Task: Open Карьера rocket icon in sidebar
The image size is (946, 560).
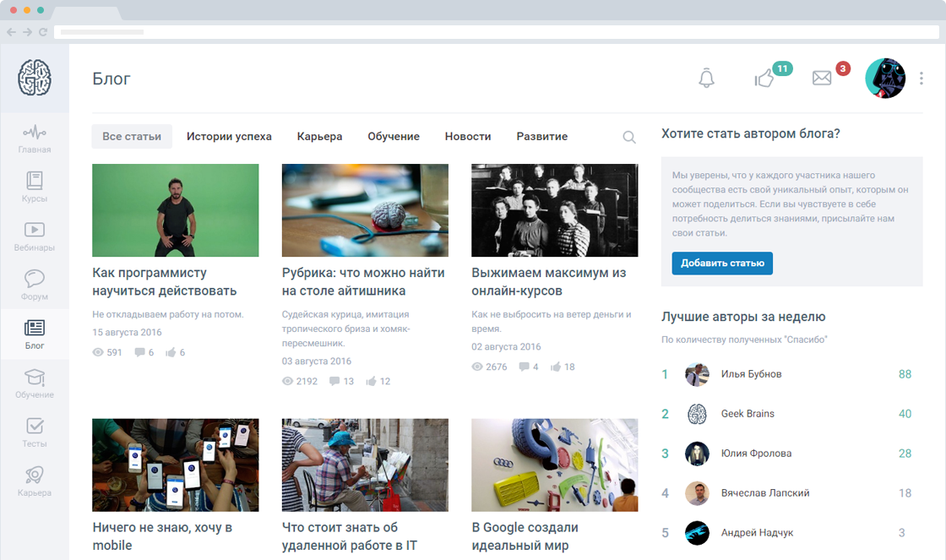Action: (x=35, y=481)
